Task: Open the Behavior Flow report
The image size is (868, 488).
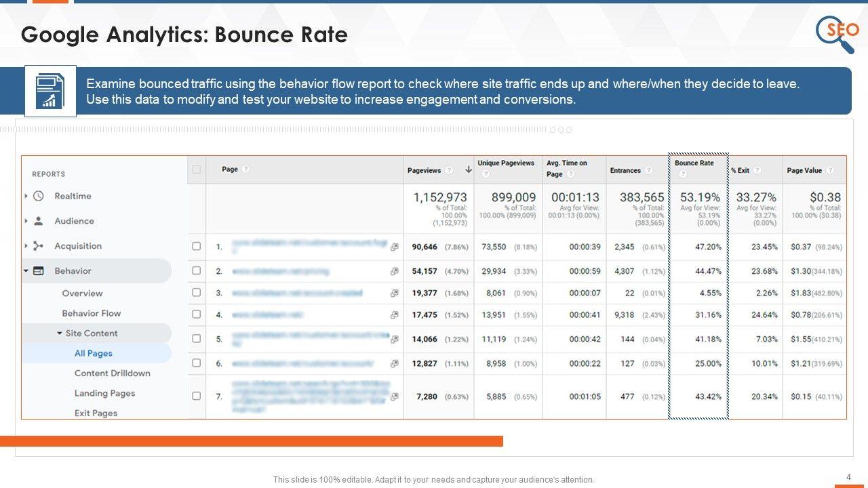Action: click(x=92, y=313)
